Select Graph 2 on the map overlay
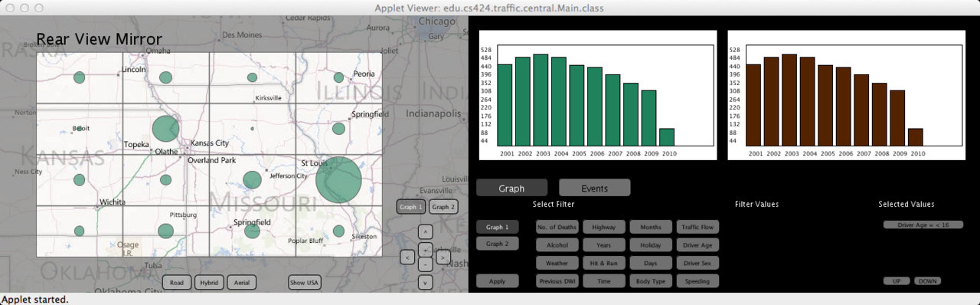980x305 pixels. [443, 207]
